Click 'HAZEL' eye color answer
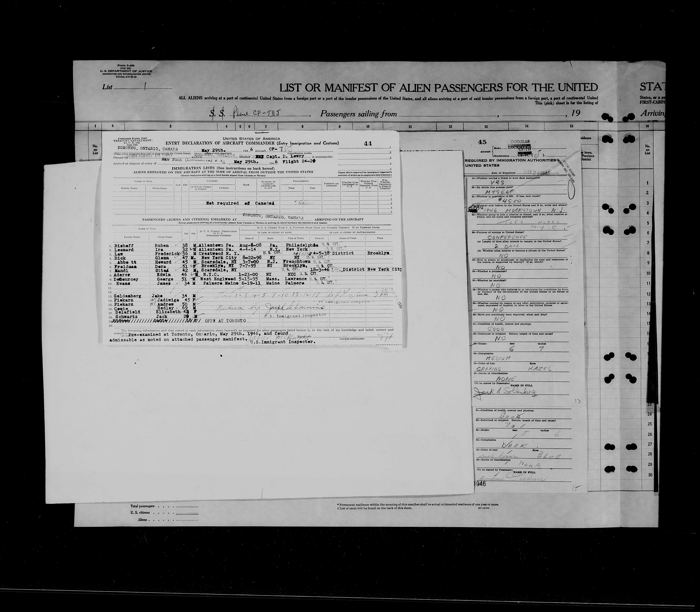Screen dimensions: 700x612 point(540,369)
